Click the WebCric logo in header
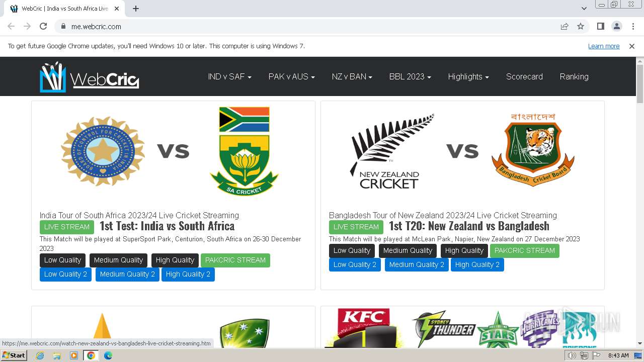The image size is (644, 362). (90, 77)
